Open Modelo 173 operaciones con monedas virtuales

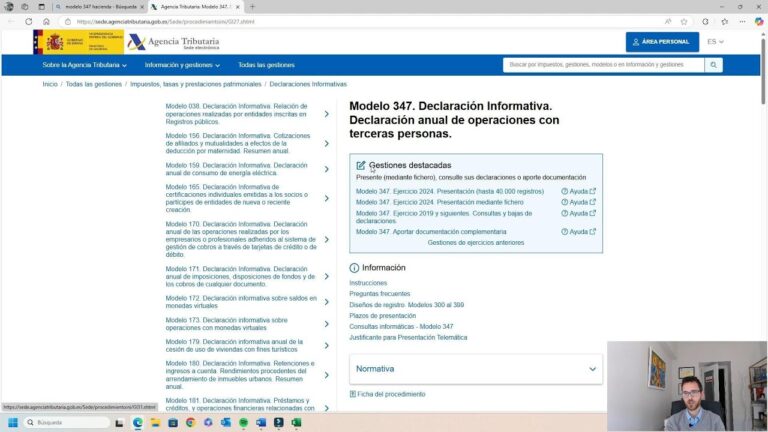click(x=226, y=324)
